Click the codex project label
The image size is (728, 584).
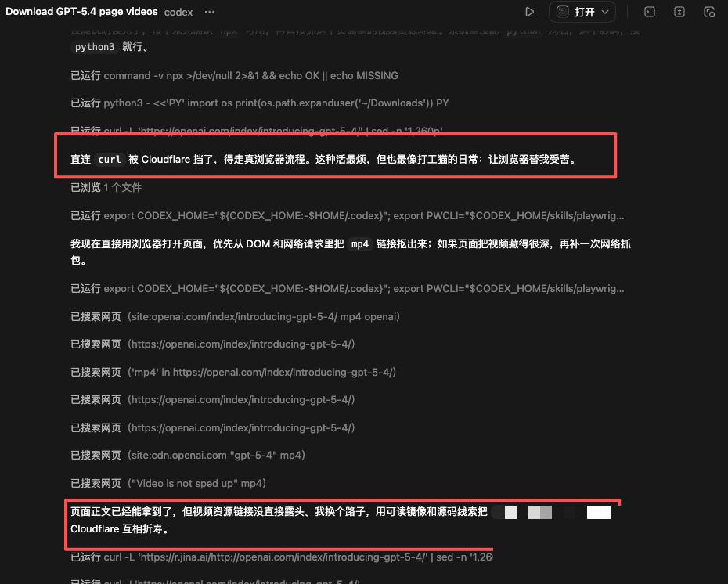178,12
